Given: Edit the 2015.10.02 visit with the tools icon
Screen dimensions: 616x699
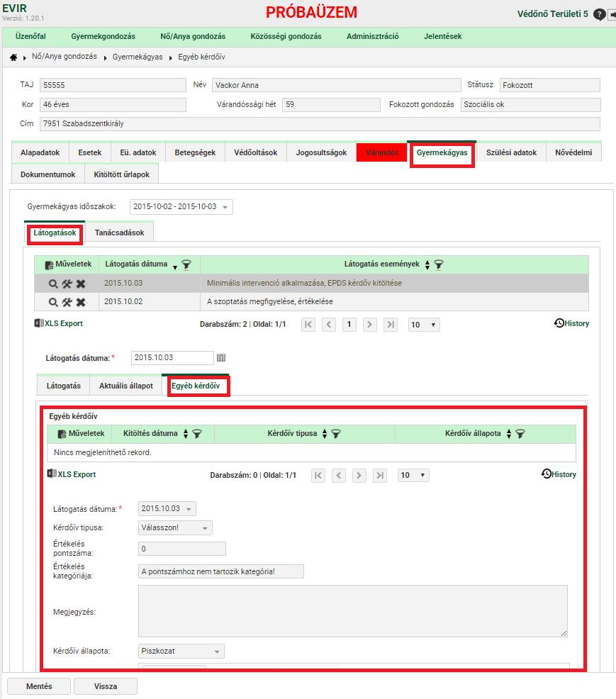Looking at the screenshot, I should pos(67,302).
